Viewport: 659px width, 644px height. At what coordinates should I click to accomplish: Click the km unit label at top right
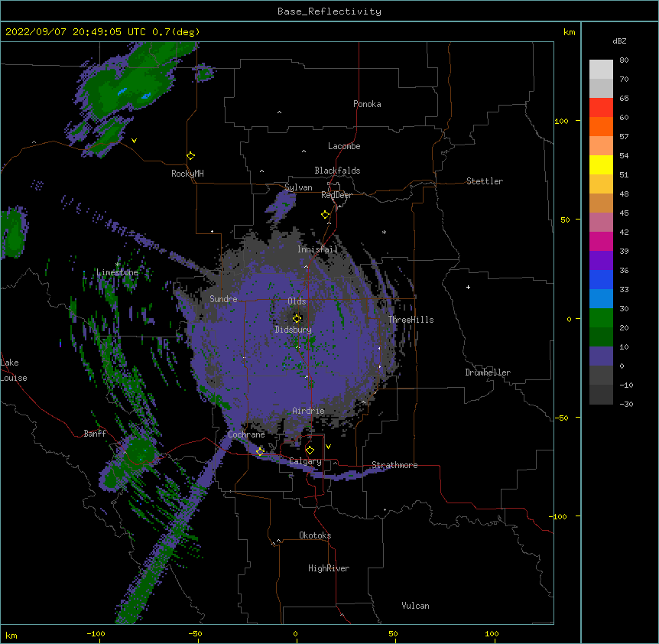(x=569, y=32)
